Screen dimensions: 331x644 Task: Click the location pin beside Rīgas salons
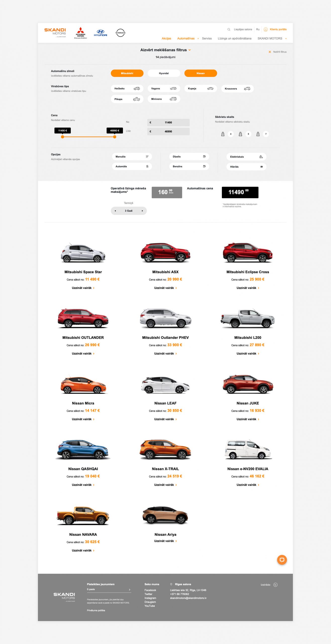click(171, 584)
